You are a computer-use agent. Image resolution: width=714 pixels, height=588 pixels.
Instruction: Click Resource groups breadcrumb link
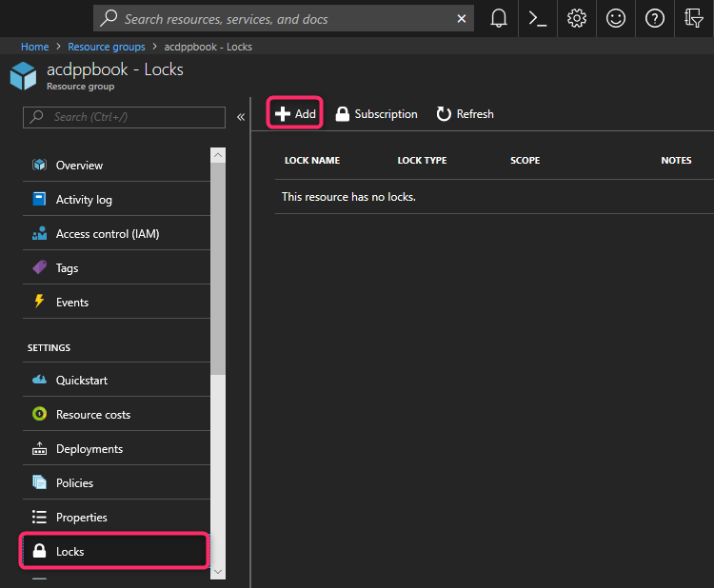tap(105, 47)
